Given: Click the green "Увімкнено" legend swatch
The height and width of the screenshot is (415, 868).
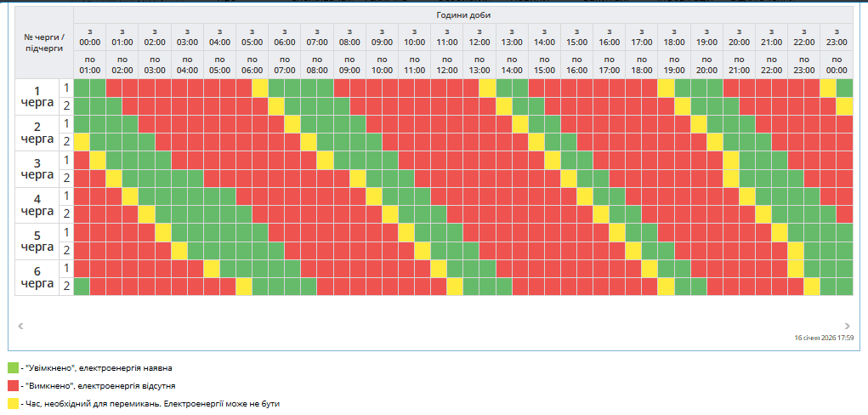Looking at the screenshot, I should [13, 368].
